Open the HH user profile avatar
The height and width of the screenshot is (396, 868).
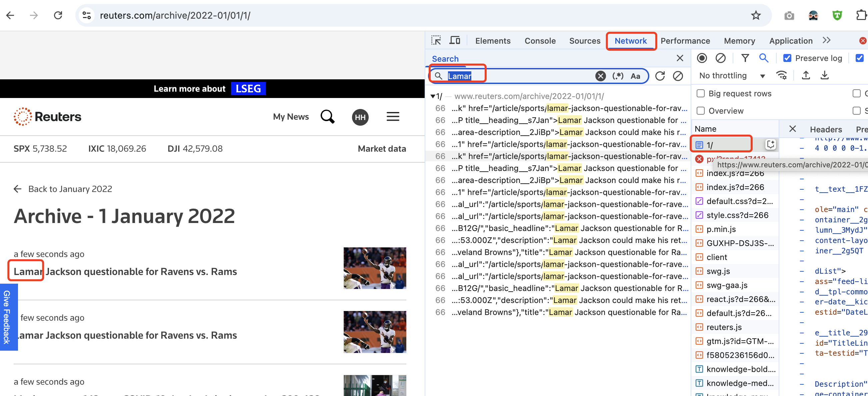360,117
